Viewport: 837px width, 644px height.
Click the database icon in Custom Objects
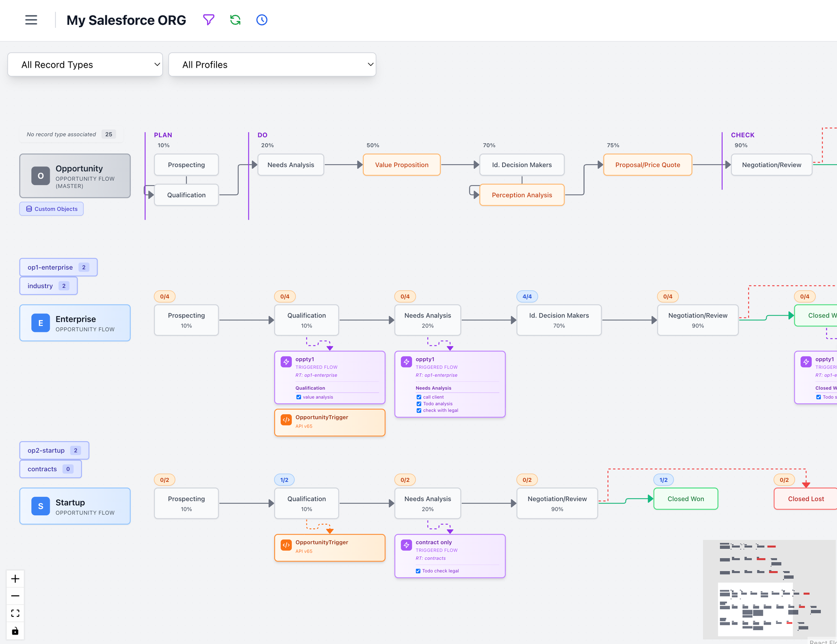pyautogui.click(x=29, y=209)
